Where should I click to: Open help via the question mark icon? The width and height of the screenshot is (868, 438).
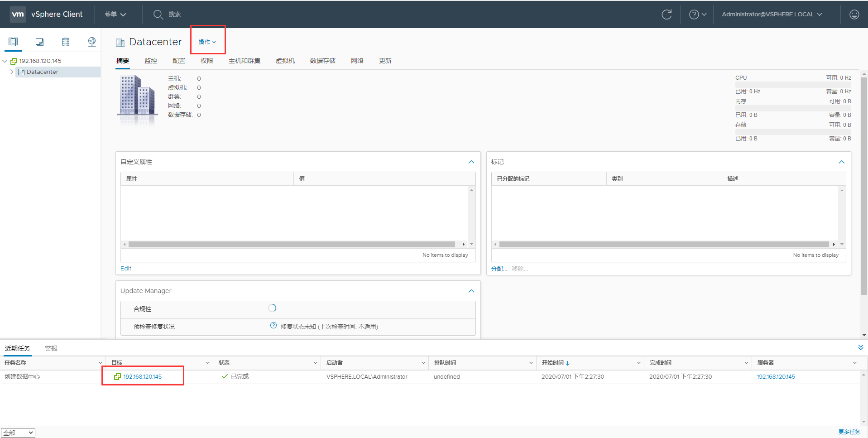pos(694,14)
